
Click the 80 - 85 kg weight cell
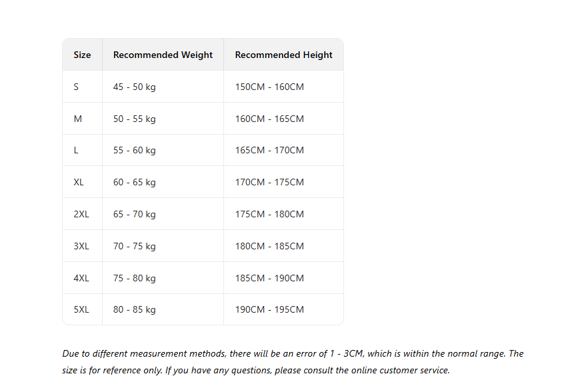coord(163,309)
